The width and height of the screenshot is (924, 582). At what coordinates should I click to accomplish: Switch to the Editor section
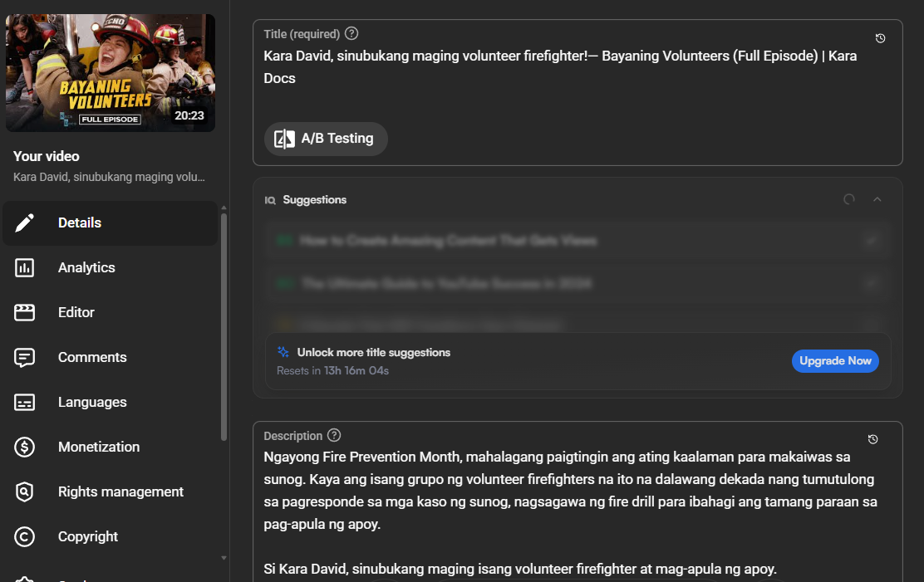[x=111, y=313]
